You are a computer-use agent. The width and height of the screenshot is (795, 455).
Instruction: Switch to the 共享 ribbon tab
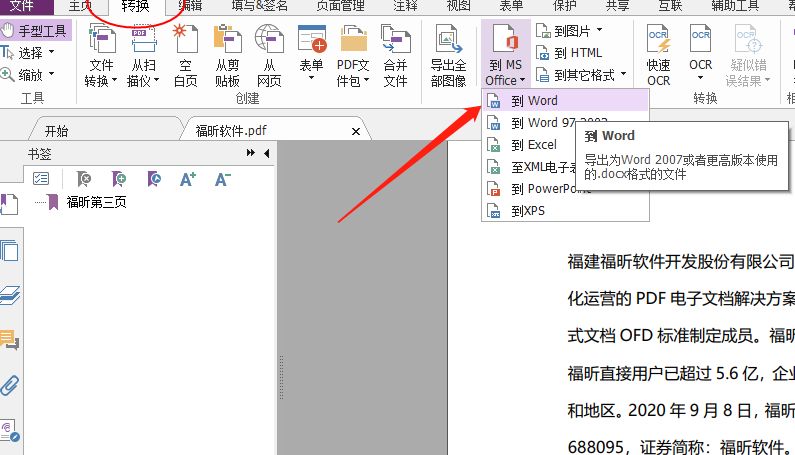coord(618,6)
